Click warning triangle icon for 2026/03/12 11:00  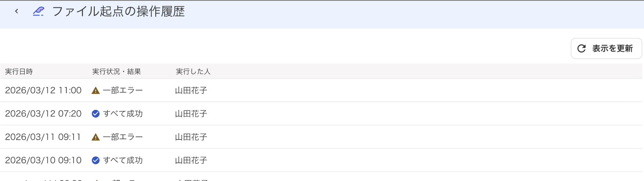(96, 90)
